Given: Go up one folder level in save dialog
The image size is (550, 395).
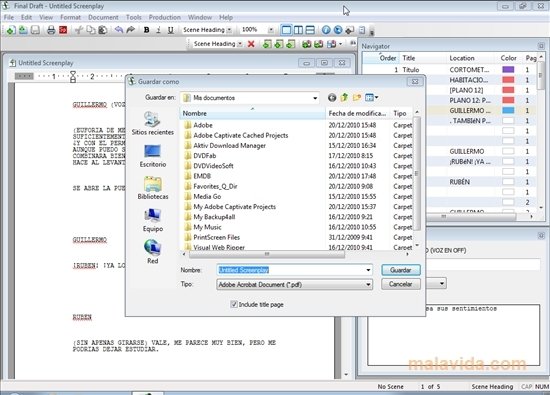Looking at the screenshot, I should pos(344,98).
